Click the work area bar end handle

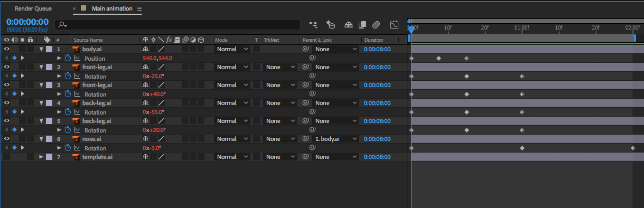(634, 38)
